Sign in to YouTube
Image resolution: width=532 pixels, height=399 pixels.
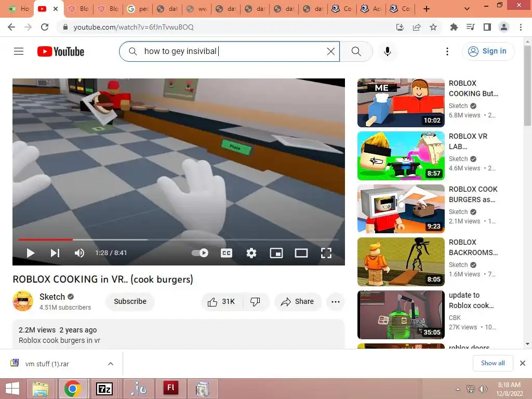pyautogui.click(x=488, y=51)
